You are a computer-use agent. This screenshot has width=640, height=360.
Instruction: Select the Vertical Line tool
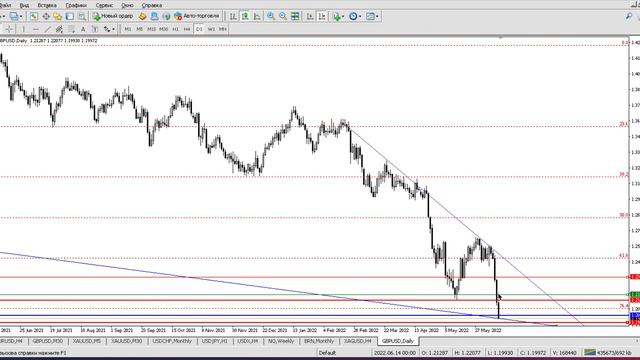[23, 29]
